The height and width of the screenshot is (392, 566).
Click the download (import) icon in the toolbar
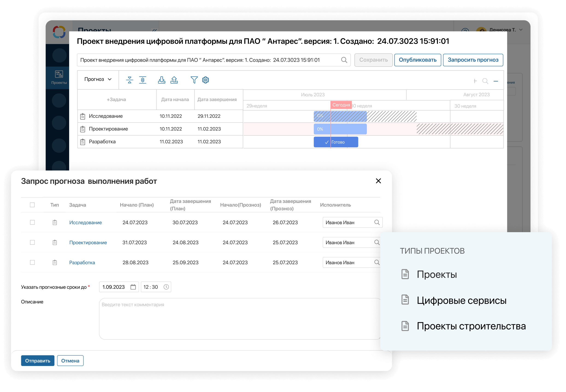click(162, 80)
